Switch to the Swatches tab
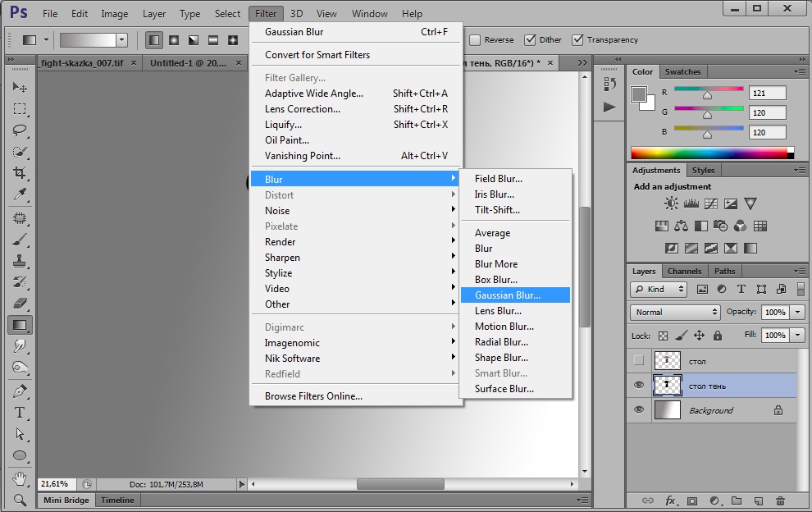The image size is (812, 512). pyautogui.click(x=682, y=71)
